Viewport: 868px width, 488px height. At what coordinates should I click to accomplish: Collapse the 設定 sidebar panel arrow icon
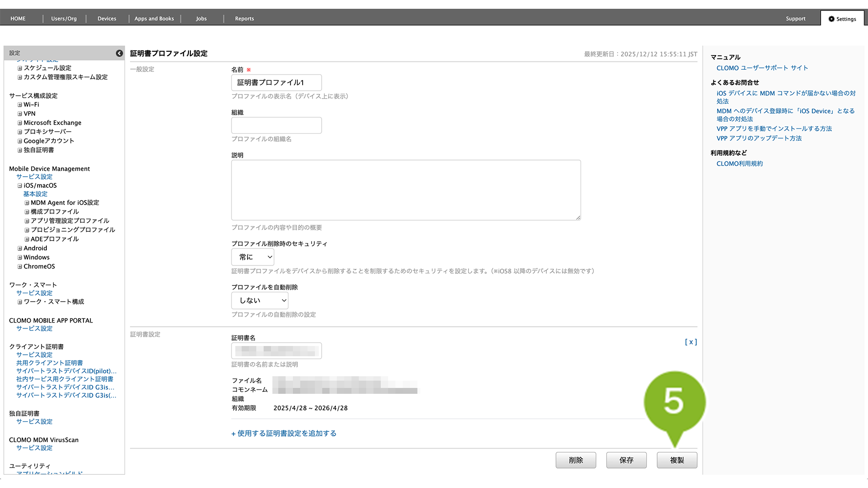coord(119,53)
